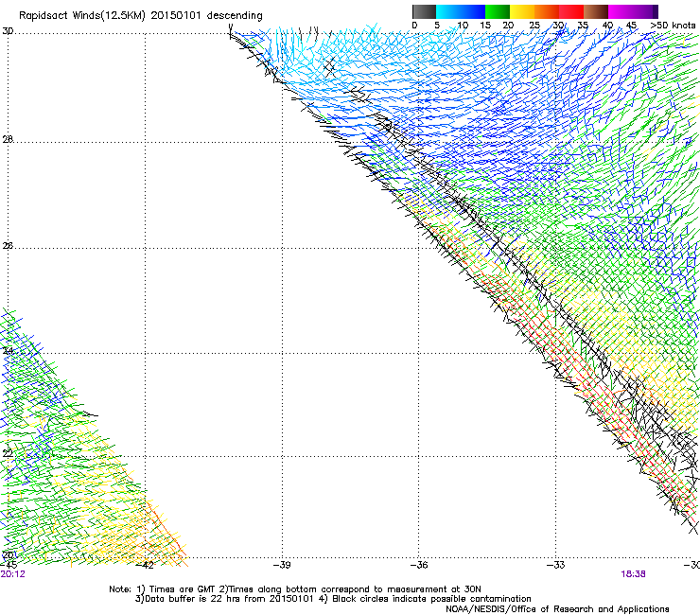The width and height of the screenshot is (700, 615).
Task: Click the 'Data buffer is 22 hrs' note line
Action: (x=333, y=599)
